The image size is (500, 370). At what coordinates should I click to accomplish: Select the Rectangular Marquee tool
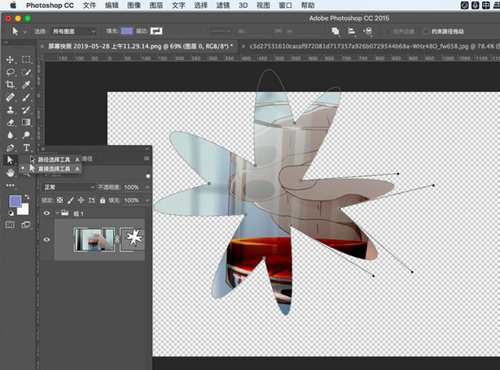tap(26, 60)
